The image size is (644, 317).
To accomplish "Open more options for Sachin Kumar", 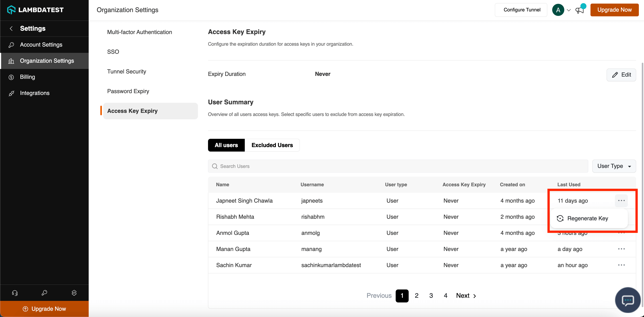I will (x=621, y=265).
